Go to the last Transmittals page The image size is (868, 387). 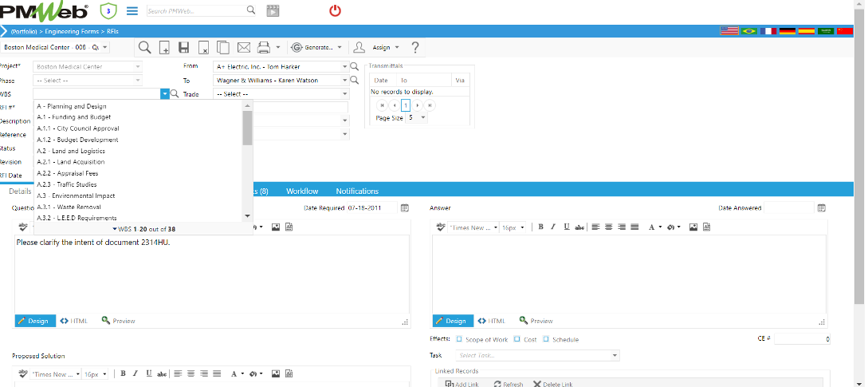(430, 105)
